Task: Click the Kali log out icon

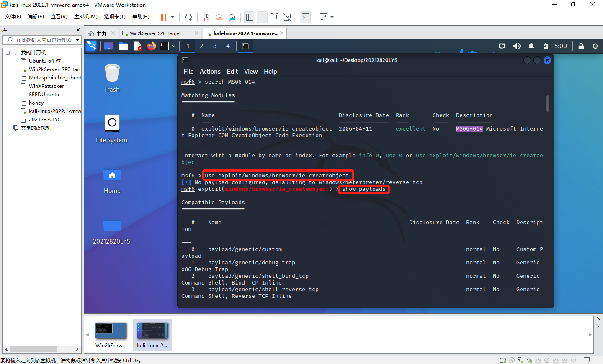Action: (x=596, y=46)
